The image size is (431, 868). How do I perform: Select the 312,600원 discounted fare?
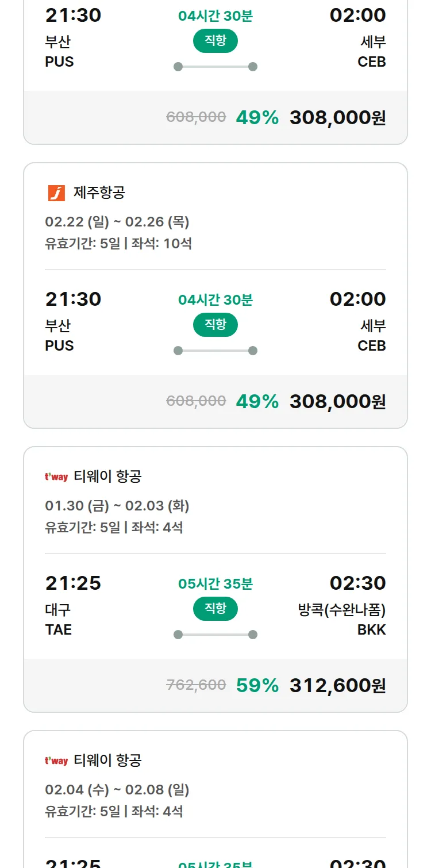click(x=337, y=685)
